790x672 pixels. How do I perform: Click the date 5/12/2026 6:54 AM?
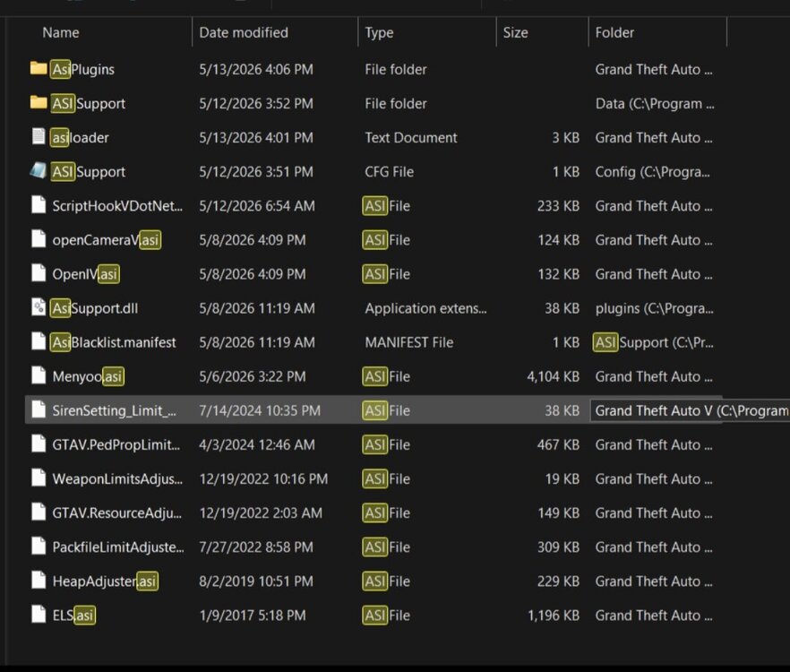coord(257,206)
